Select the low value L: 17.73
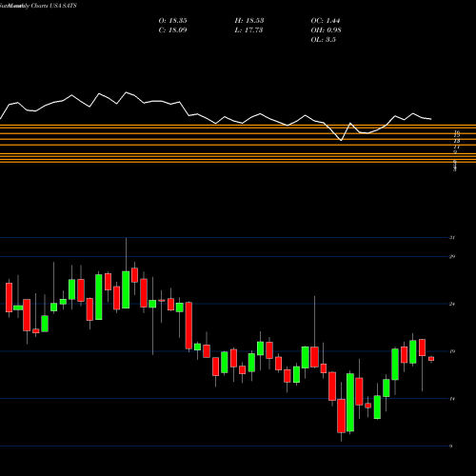This screenshot has width=476, height=476. [248, 30]
